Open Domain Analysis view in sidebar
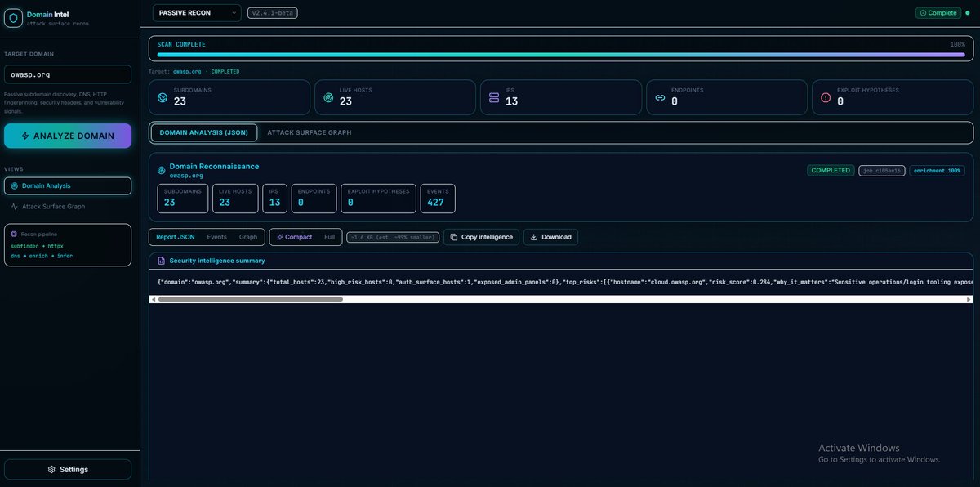 [68, 185]
